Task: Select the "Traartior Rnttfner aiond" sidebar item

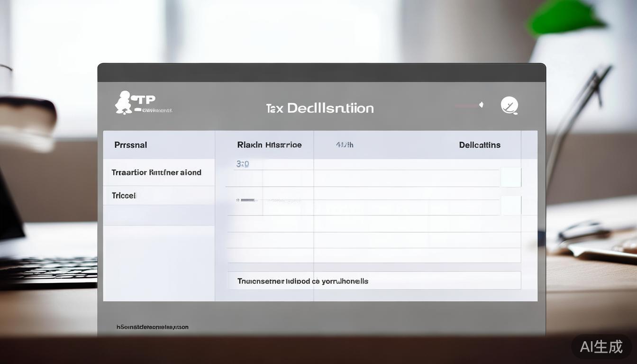Action: 156,173
